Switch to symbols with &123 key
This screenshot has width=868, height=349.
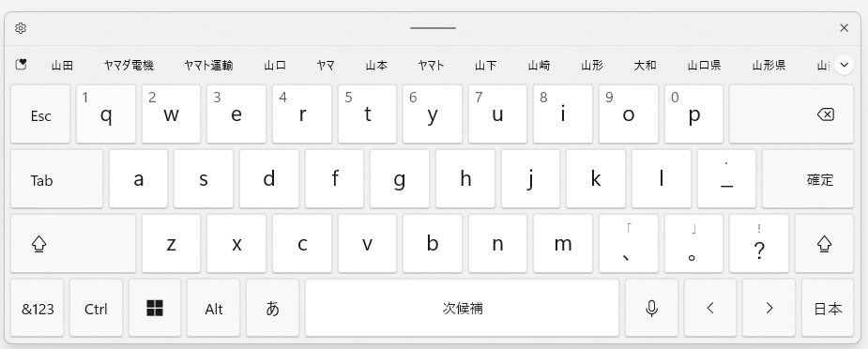(38, 308)
